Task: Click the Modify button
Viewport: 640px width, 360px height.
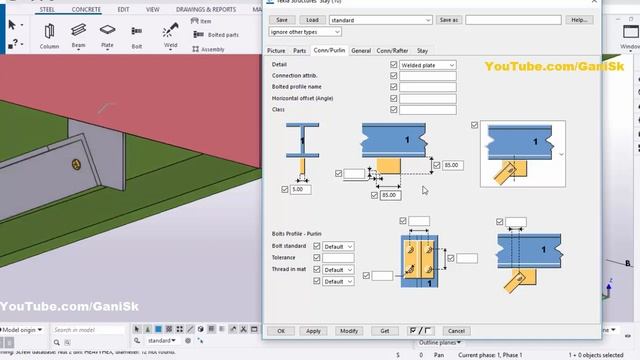Action: coord(349,331)
